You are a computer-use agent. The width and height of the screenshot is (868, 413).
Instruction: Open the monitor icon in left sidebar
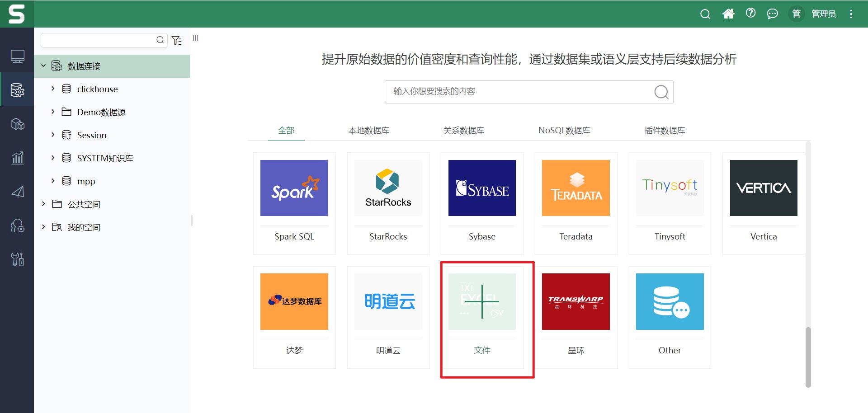(x=17, y=56)
